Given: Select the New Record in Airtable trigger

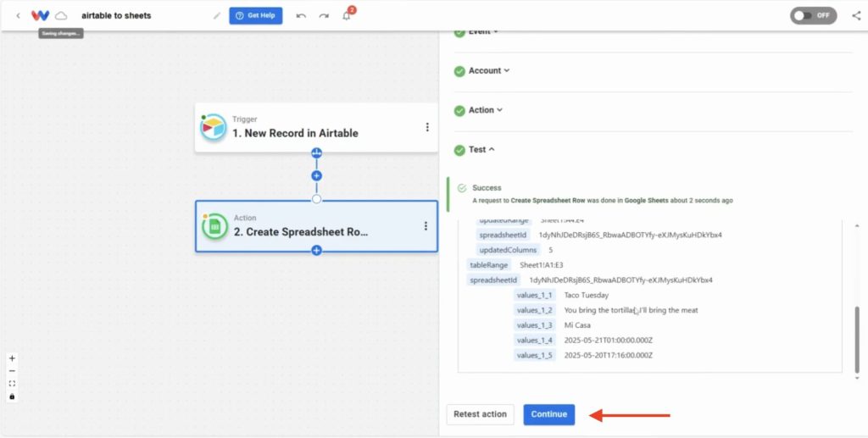Looking at the screenshot, I should pyautogui.click(x=316, y=127).
